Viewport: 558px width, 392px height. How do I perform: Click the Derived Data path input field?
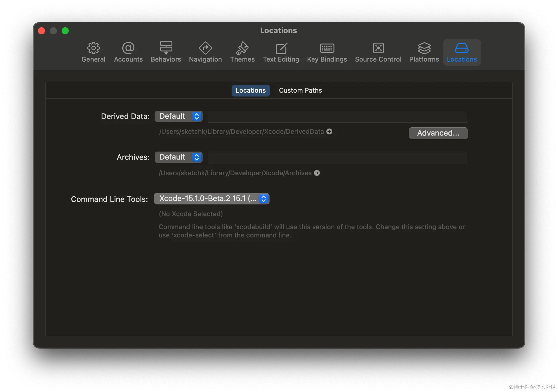click(x=337, y=116)
